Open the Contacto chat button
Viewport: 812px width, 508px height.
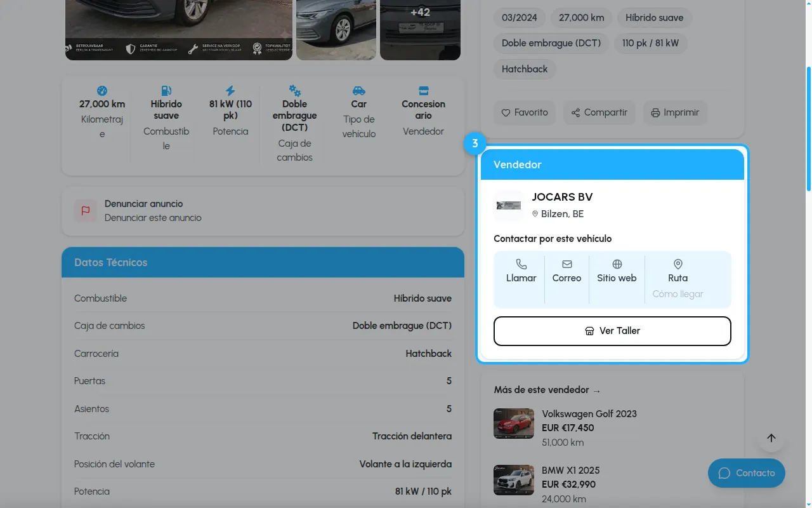click(x=747, y=473)
